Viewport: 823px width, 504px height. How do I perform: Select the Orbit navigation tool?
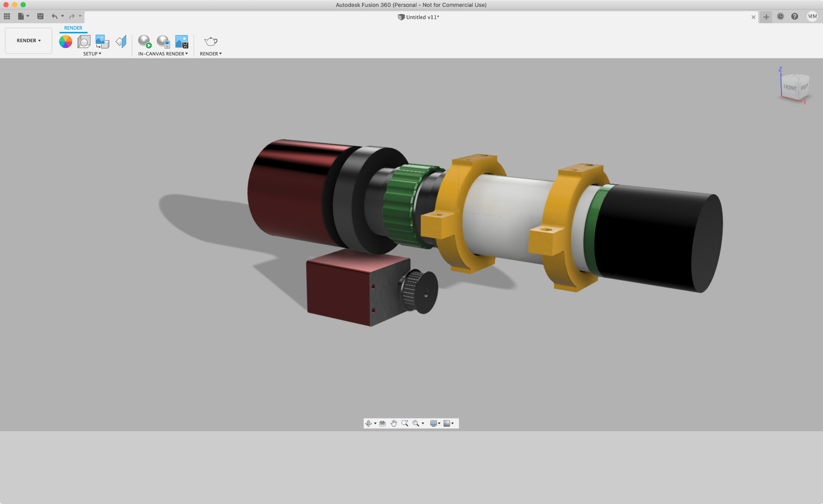pyautogui.click(x=369, y=423)
